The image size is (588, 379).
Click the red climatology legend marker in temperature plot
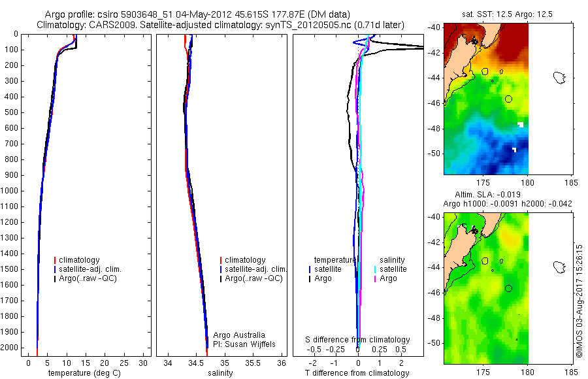click(55, 260)
